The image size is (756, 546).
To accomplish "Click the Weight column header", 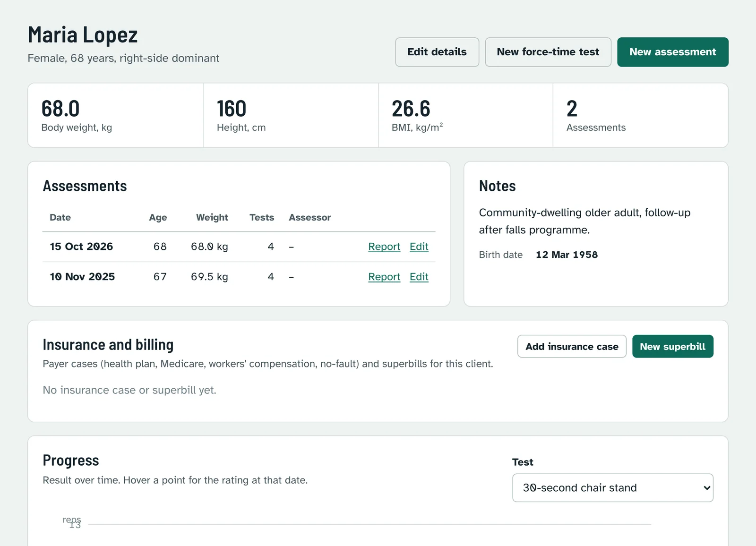I will click(212, 217).
